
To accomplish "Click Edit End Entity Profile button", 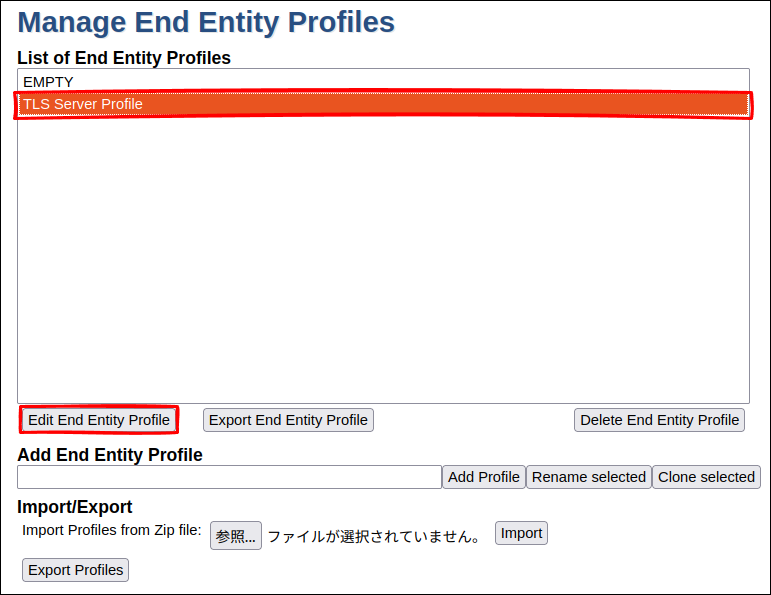I will tap(99, 420).
